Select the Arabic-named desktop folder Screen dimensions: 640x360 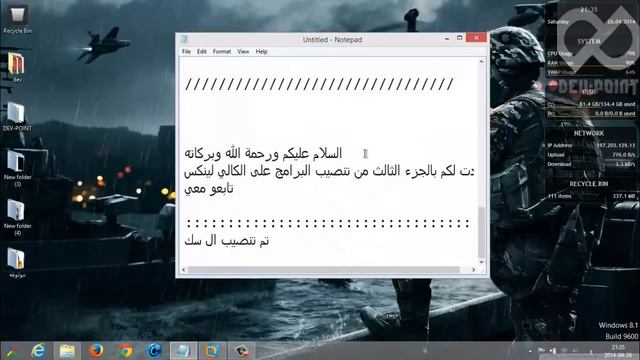point(17,263)
